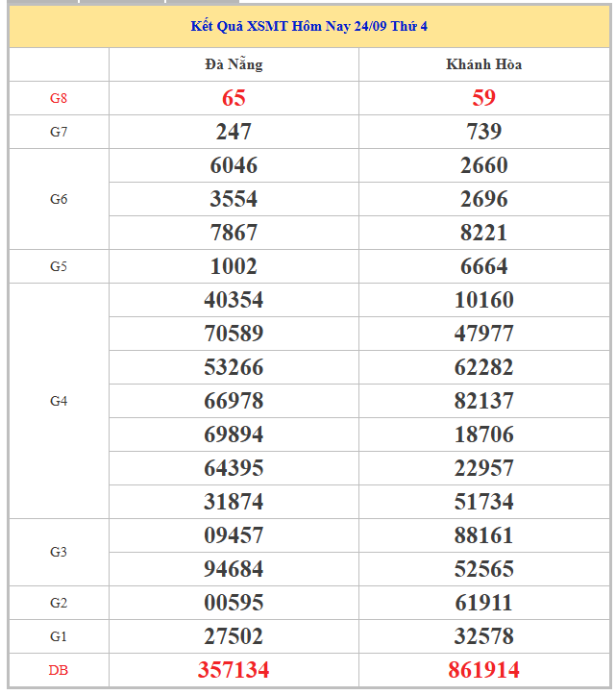
Task: Click the red DB row label
Action: (x=59, y=670)
